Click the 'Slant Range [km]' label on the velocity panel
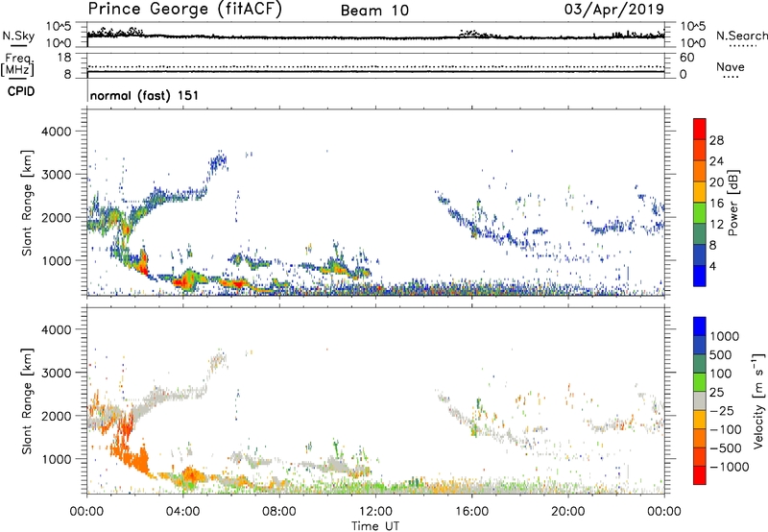 pos(27,400)
